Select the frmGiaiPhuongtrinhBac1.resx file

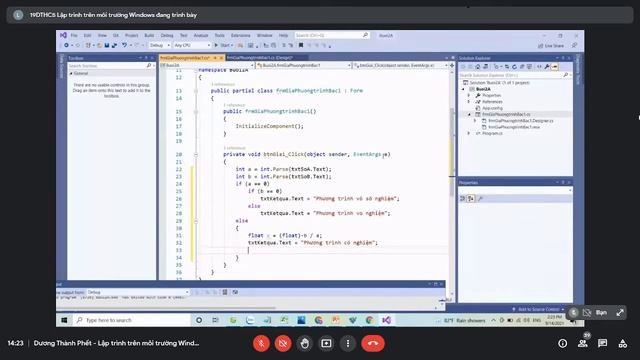(514, 127)
